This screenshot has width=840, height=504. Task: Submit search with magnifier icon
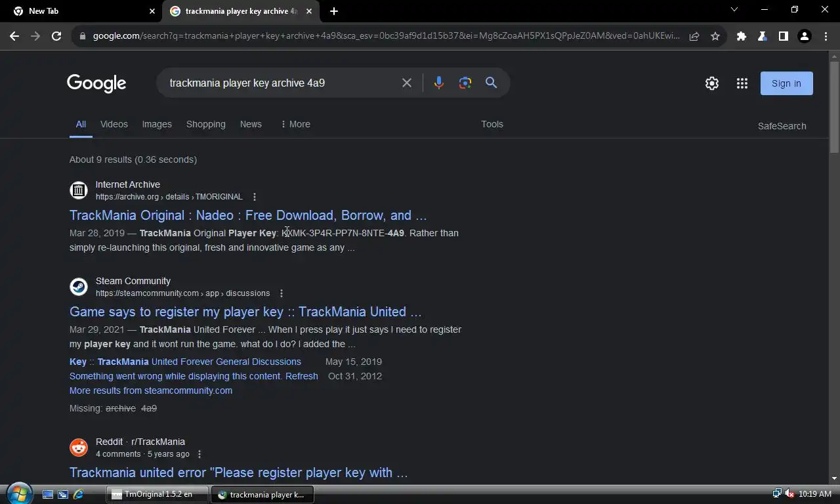point(491,83)
